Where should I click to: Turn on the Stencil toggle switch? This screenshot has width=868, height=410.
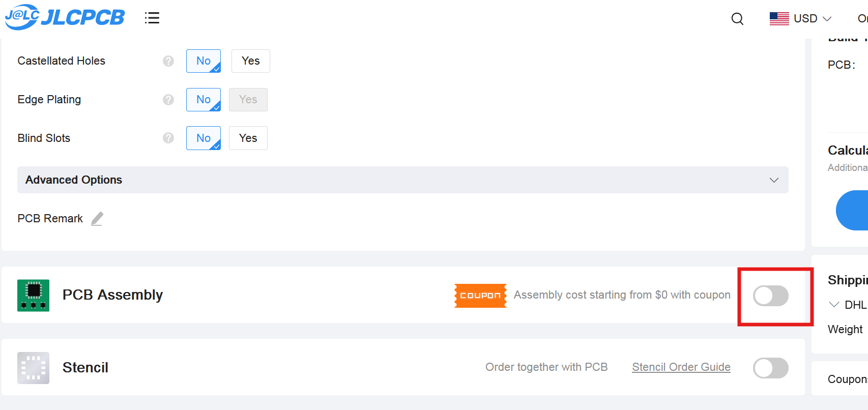[771, 368]
